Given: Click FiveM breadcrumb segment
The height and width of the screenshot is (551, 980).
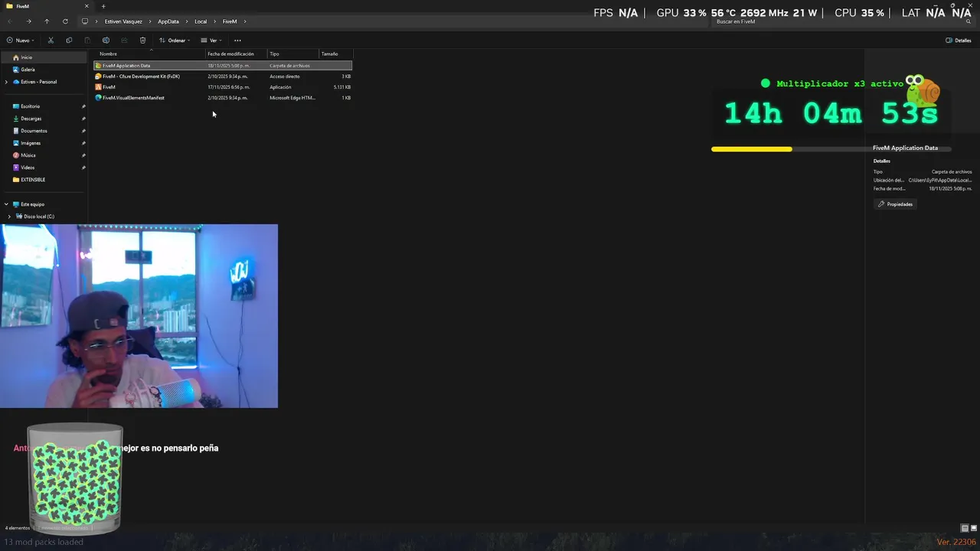Looking at the screenshot, I should [230, 21].
